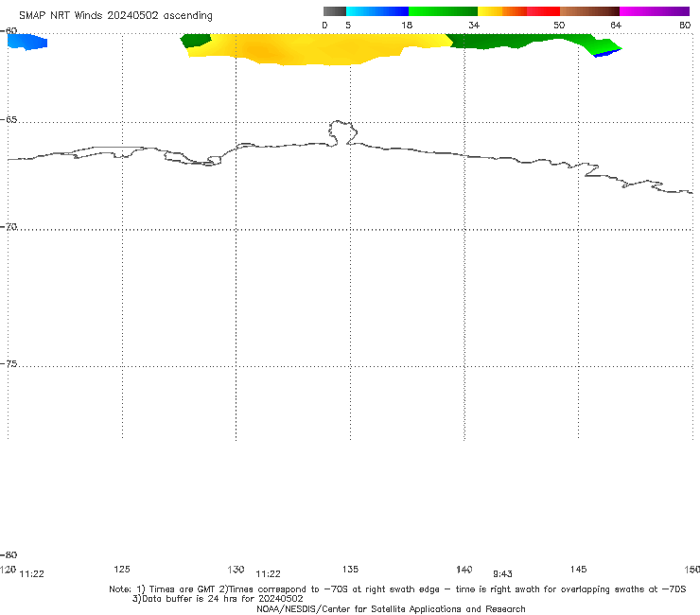Click the 11:22 time label beside longitude 120
This screenshot has width=700, height=615.
(32, 574)
